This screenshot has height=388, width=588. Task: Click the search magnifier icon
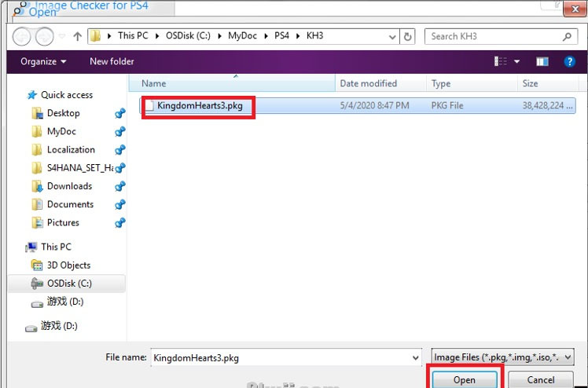pyautogui.click(x=567, y=36)
